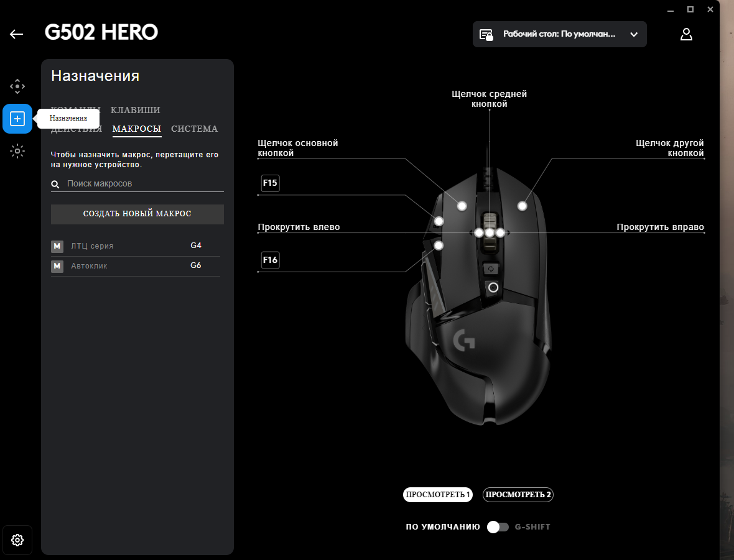
Task: Expand the Рабочий стол profile dropdown
Action: tap(634, 35)
